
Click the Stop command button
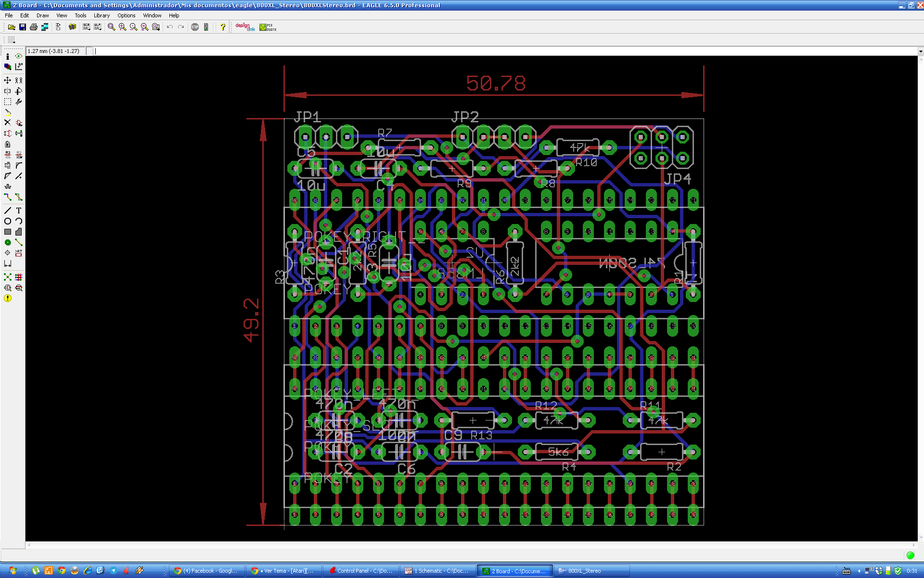[195, 27]
